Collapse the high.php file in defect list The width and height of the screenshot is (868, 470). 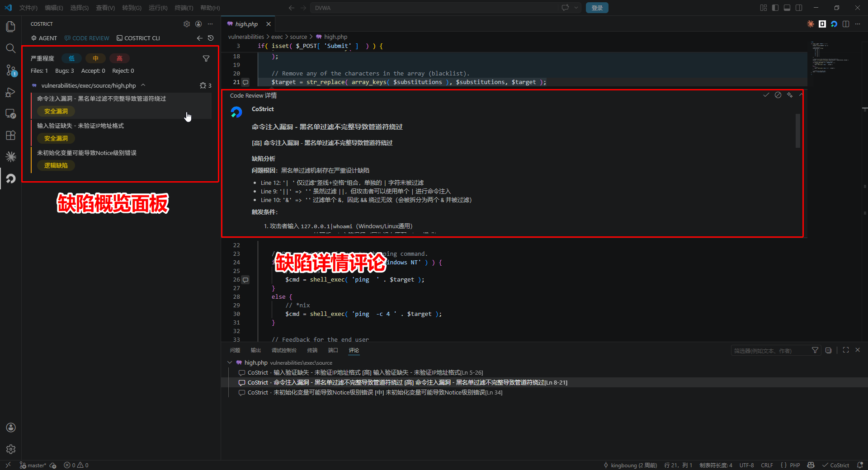pyautogui.click(x=143, y=85)
